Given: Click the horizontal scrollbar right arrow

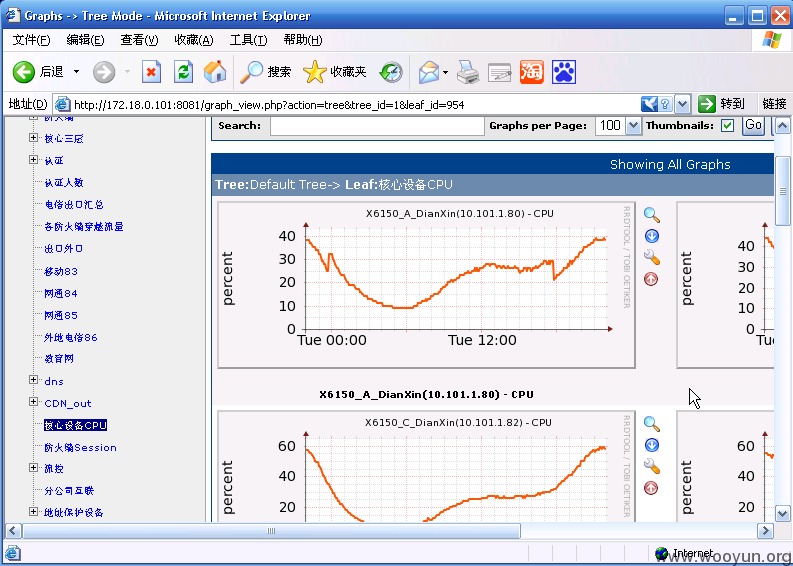Looking at the screenshot, I should tap(765, 531).
